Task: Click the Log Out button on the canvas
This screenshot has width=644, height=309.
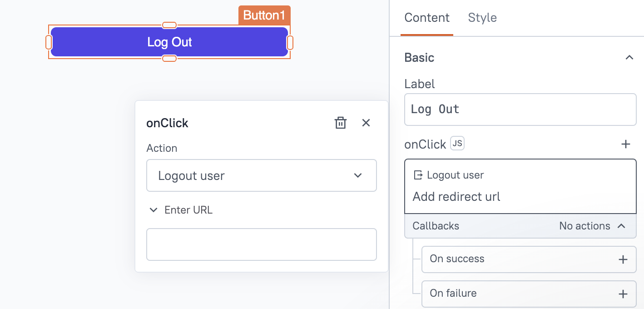Action: pos(169,42)
